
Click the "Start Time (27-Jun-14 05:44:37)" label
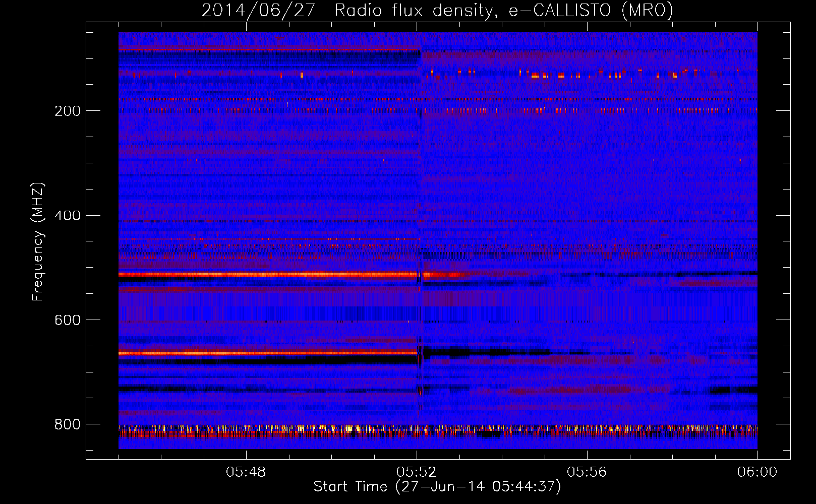(x=437, y=487)
